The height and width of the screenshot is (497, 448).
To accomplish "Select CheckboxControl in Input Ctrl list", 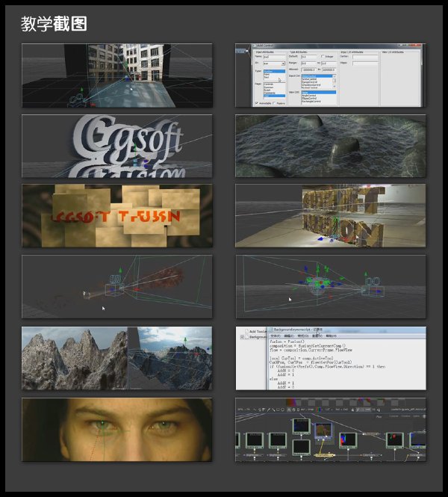I will point(311,85).
